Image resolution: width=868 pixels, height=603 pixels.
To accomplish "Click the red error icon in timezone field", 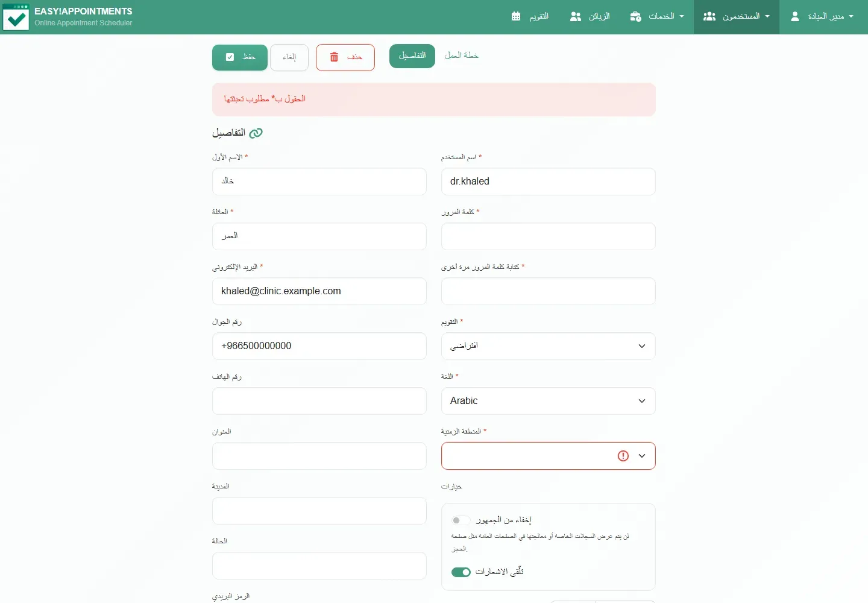I will click(x=623, y=456).
